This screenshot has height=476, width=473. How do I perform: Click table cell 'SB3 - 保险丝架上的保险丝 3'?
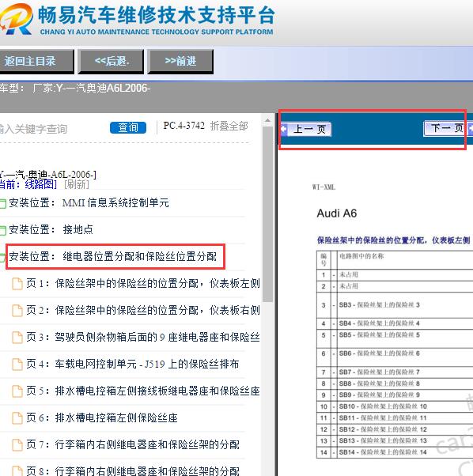[379, 304]
